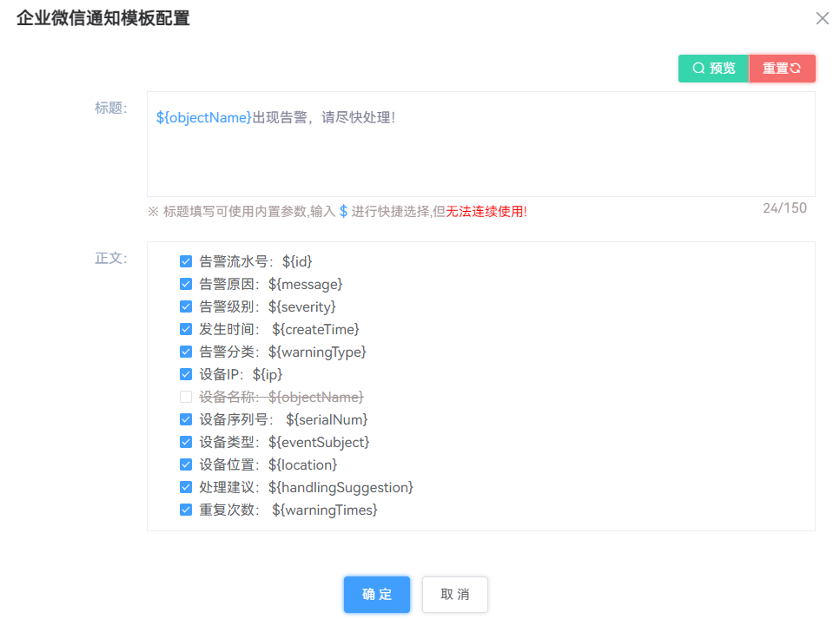Click the 确定 confirm button

tap(377, 595)
